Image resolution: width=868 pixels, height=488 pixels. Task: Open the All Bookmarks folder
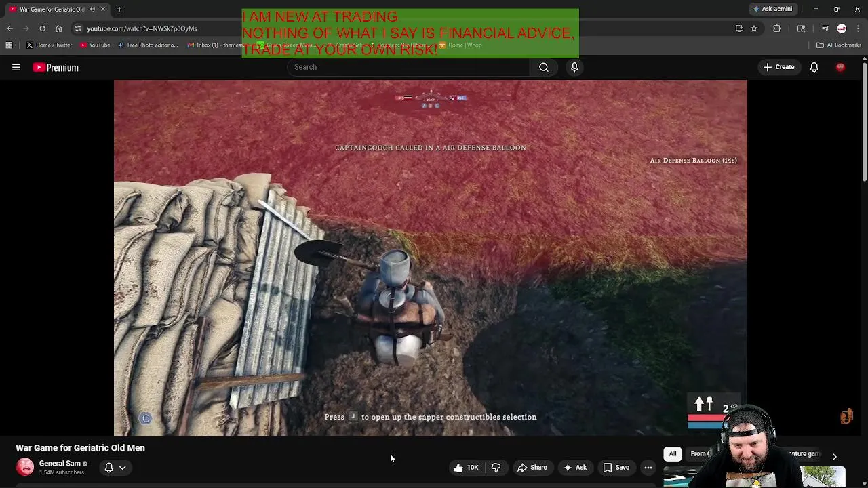click(x=839, y=45)
